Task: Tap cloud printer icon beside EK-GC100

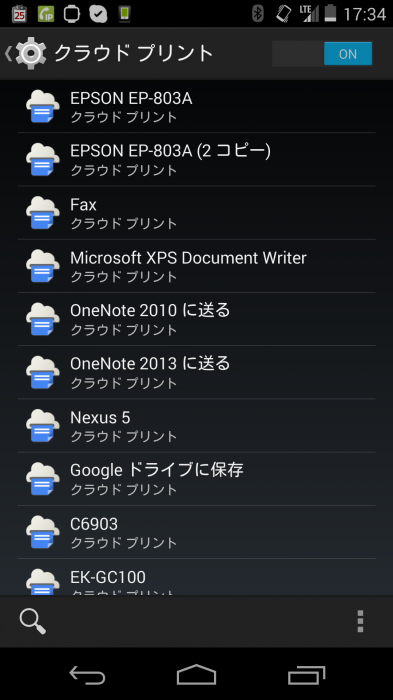Action: click(42, 581)
